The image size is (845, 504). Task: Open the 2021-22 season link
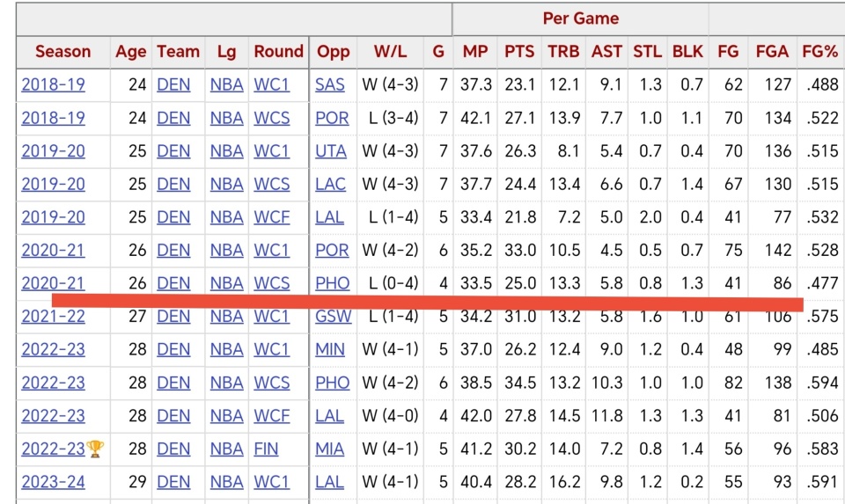click(53, 317)
